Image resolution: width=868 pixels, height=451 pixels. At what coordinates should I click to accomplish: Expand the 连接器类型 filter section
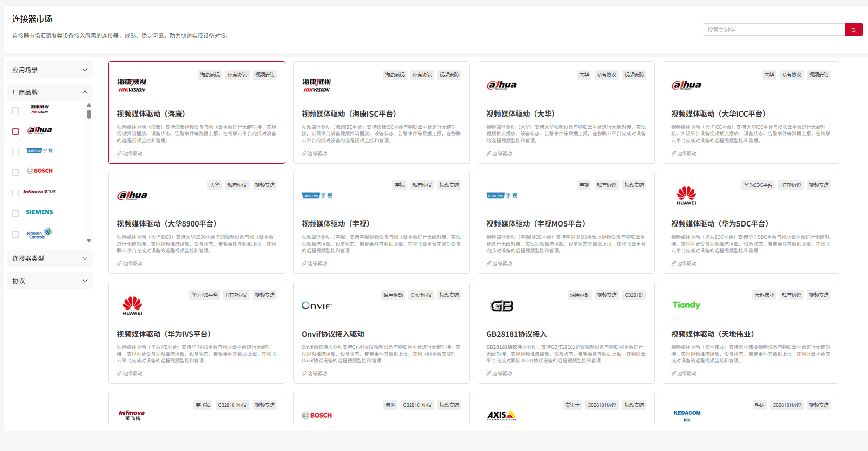coord(50,258)
